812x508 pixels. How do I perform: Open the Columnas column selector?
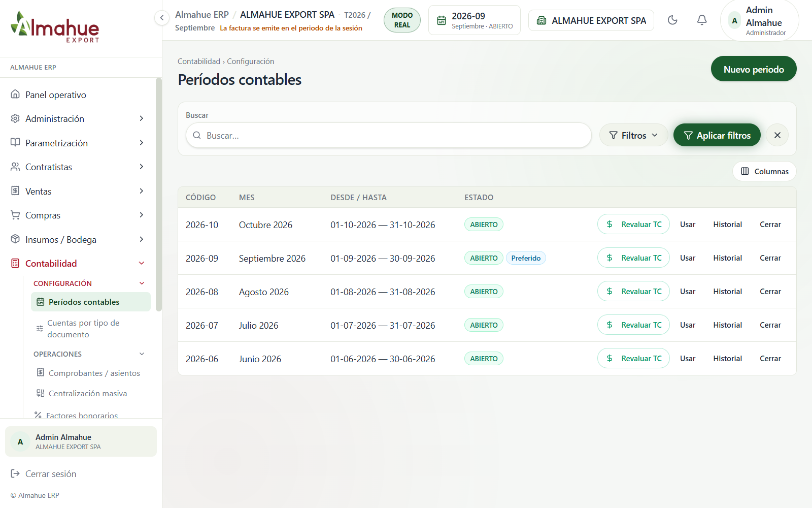point(764,171)
